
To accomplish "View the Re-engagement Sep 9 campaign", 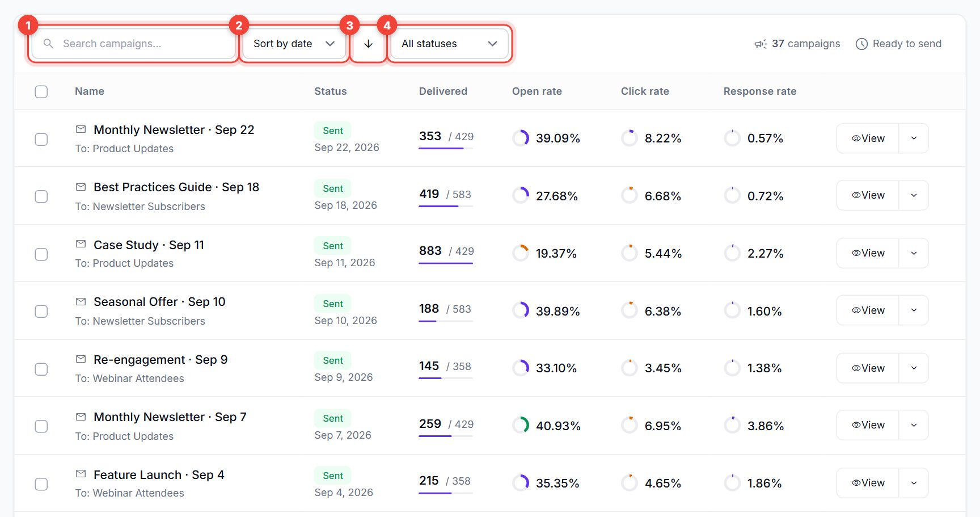I will 868,368.
